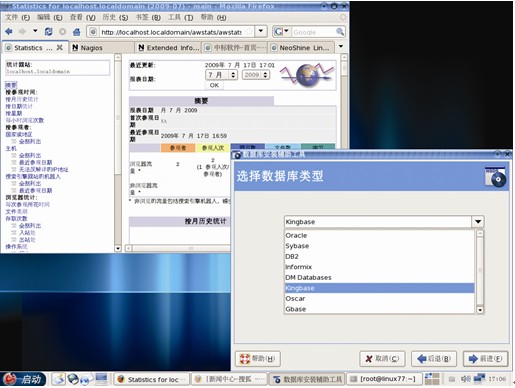Viewport: 515px width, 388px height.
Task: Open Firefox 书签 (B) menu
Action: tap(148, 17)
